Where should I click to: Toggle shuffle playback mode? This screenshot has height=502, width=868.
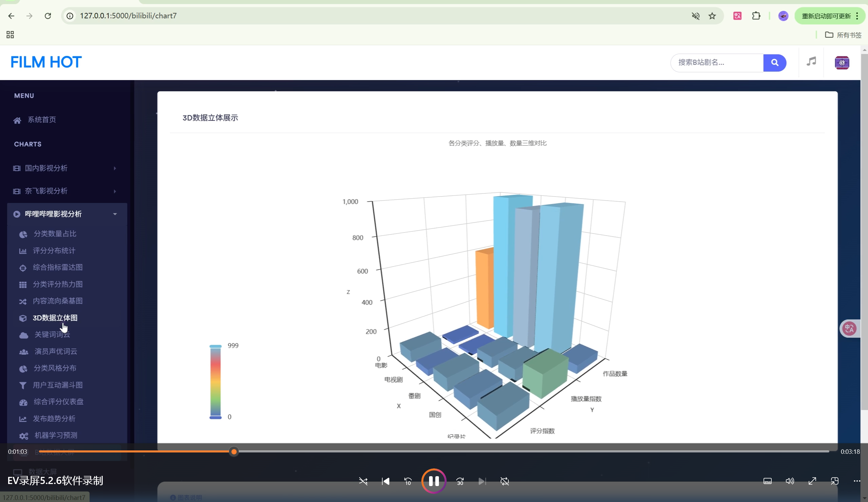coord(363,481)
